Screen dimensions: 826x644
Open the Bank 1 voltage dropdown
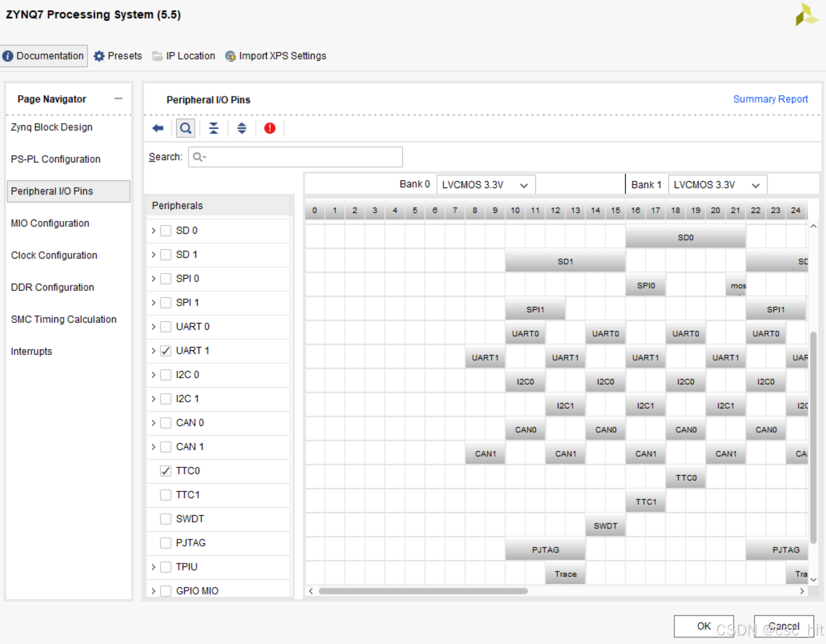coord(718,185)
